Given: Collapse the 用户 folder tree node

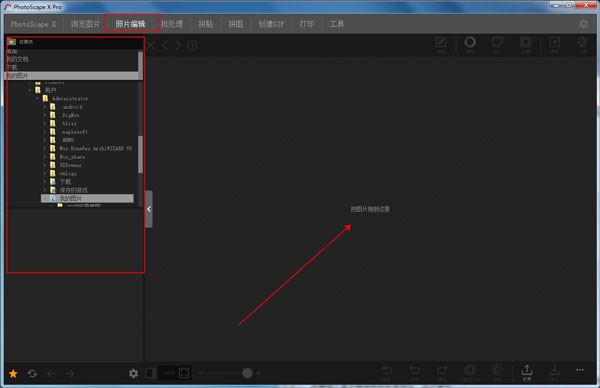Looking at the screenshot, I should pos(30,90).
